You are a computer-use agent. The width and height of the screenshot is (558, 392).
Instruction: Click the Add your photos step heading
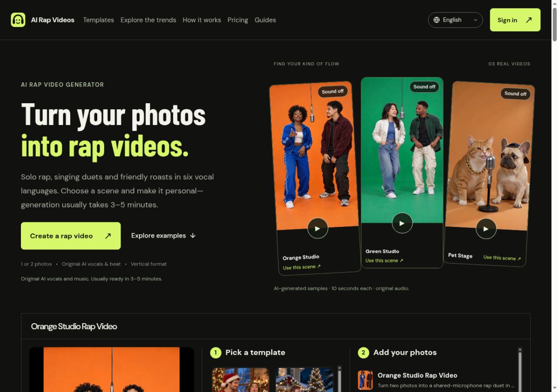pos(405,352)
